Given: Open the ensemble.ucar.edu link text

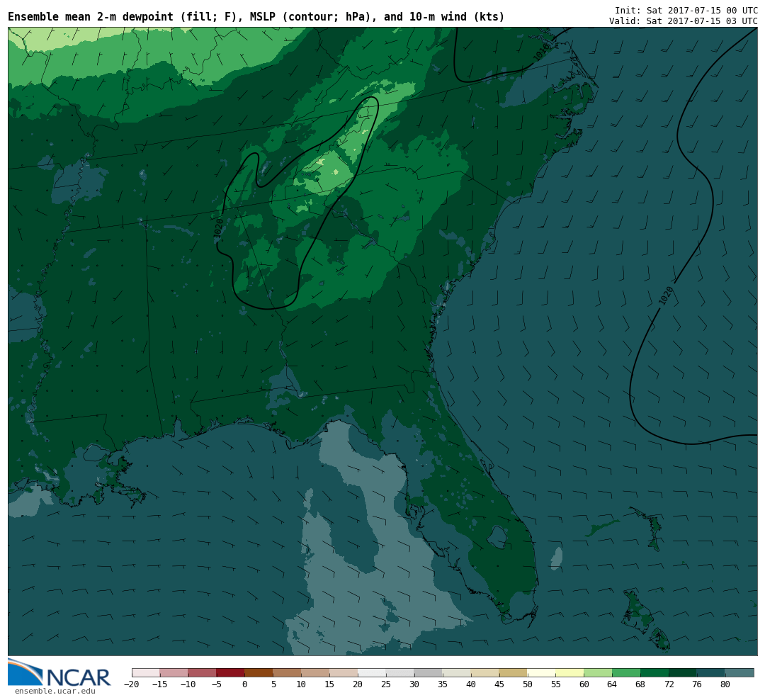Looking at the screenshot, I should 55,691.
